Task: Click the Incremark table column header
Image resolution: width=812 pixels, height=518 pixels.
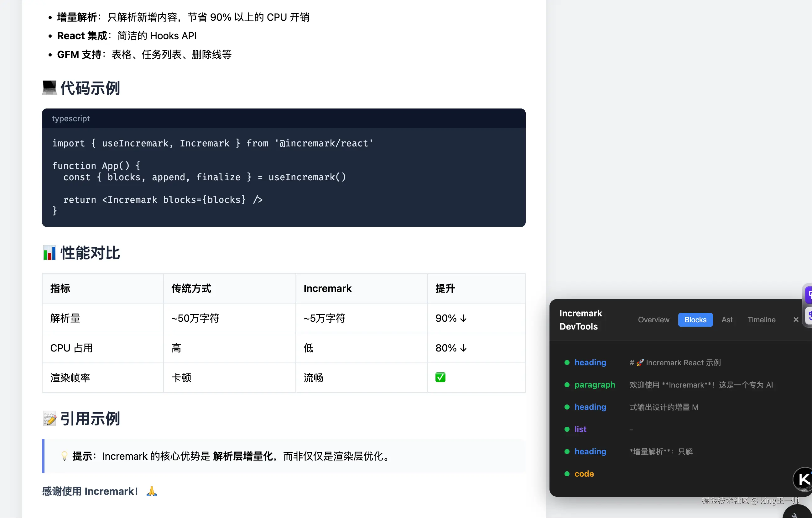Action: (x=327, y=288)
